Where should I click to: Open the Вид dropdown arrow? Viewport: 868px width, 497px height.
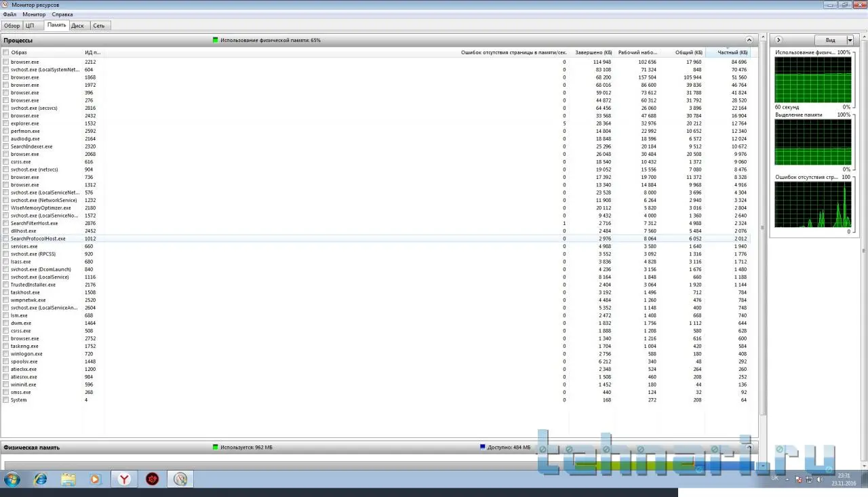[x=850, y=40]
